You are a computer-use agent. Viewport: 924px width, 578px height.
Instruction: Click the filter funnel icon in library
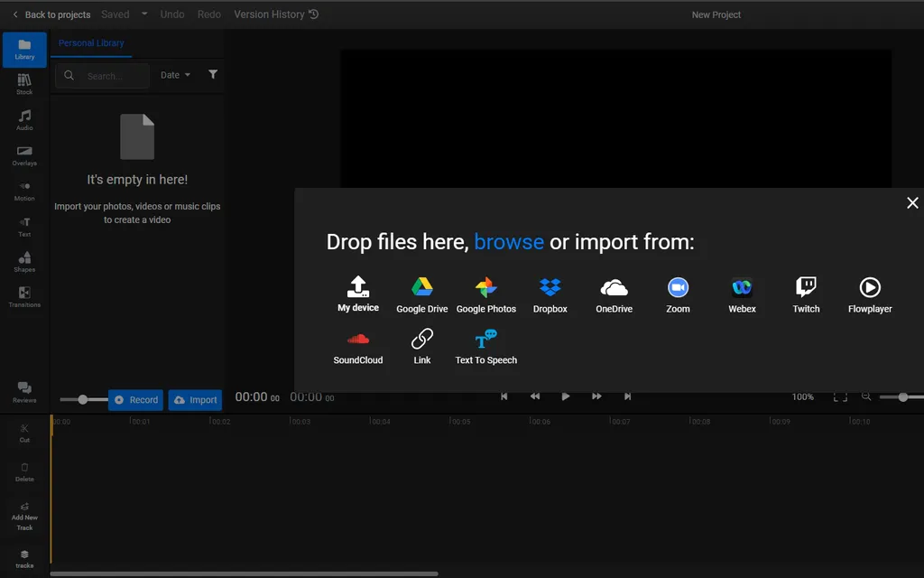pos(213,75)
